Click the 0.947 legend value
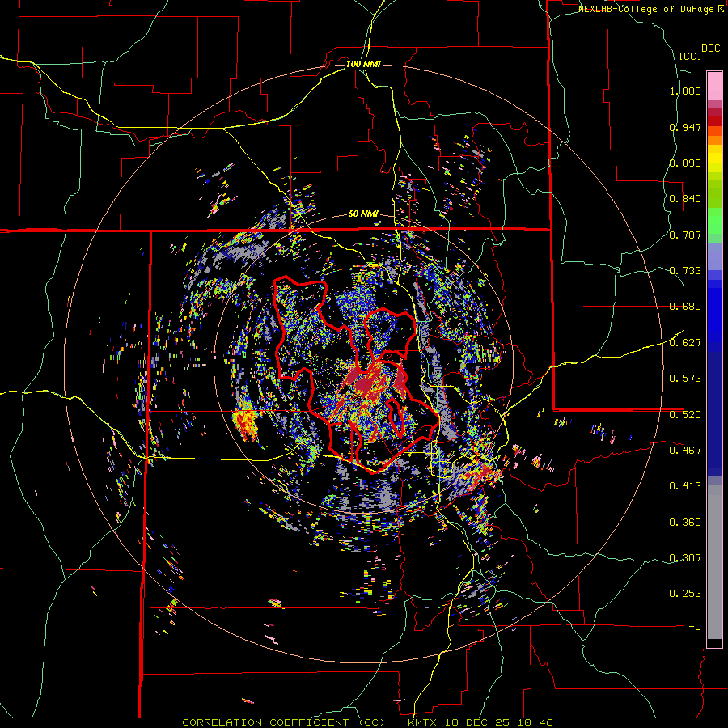728x728 pixels. 685,127
